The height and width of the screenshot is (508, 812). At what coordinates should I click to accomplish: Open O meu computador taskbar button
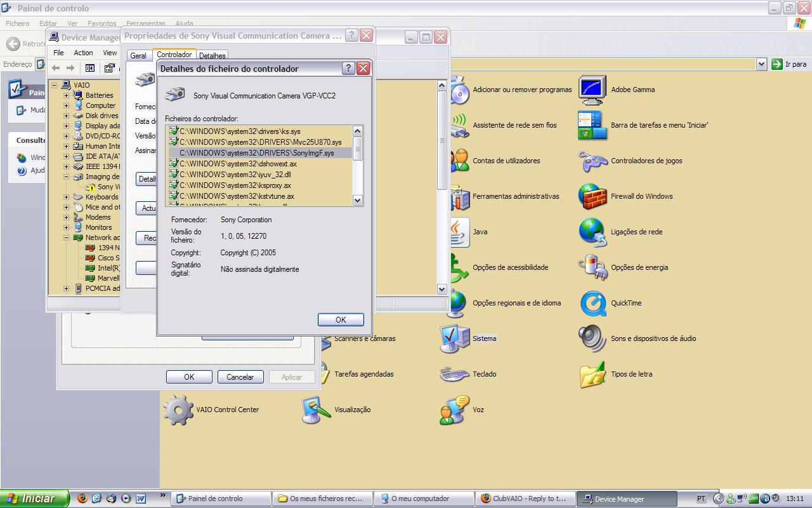424,498
